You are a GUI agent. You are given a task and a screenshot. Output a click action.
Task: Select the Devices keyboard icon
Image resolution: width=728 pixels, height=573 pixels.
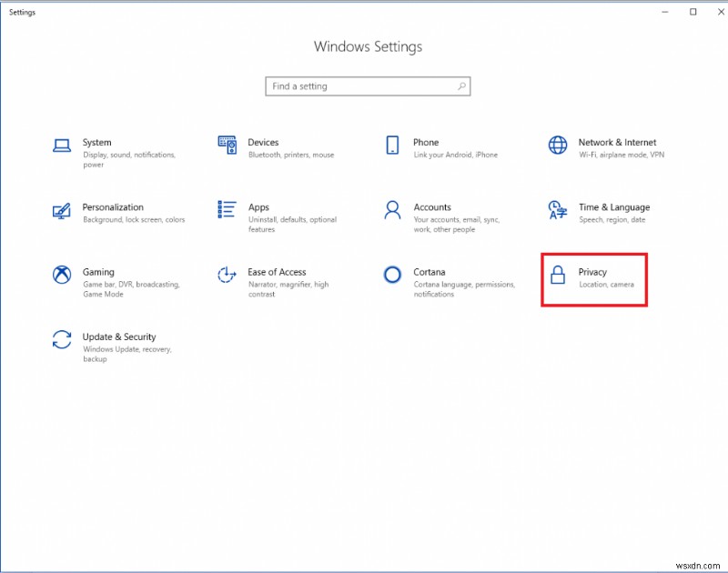click(227, 146)
